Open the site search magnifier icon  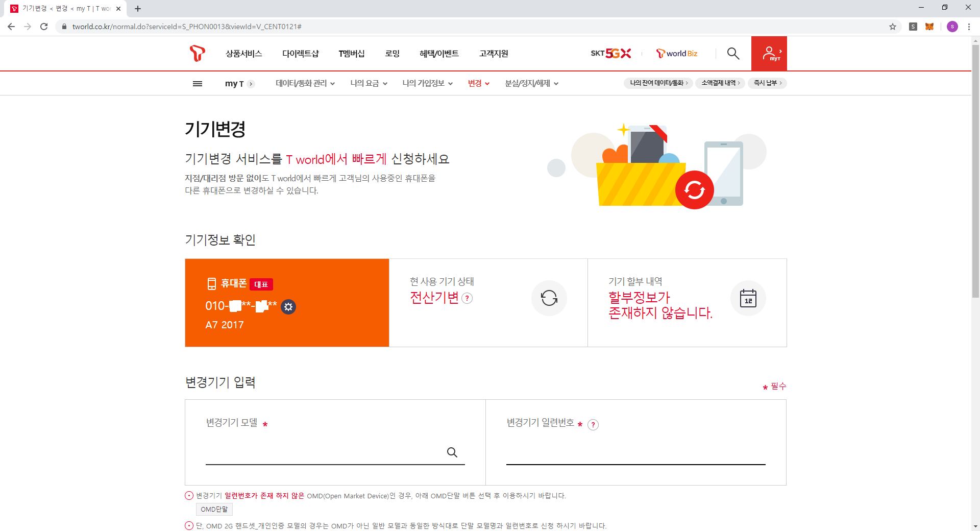(x=733, y=53)
